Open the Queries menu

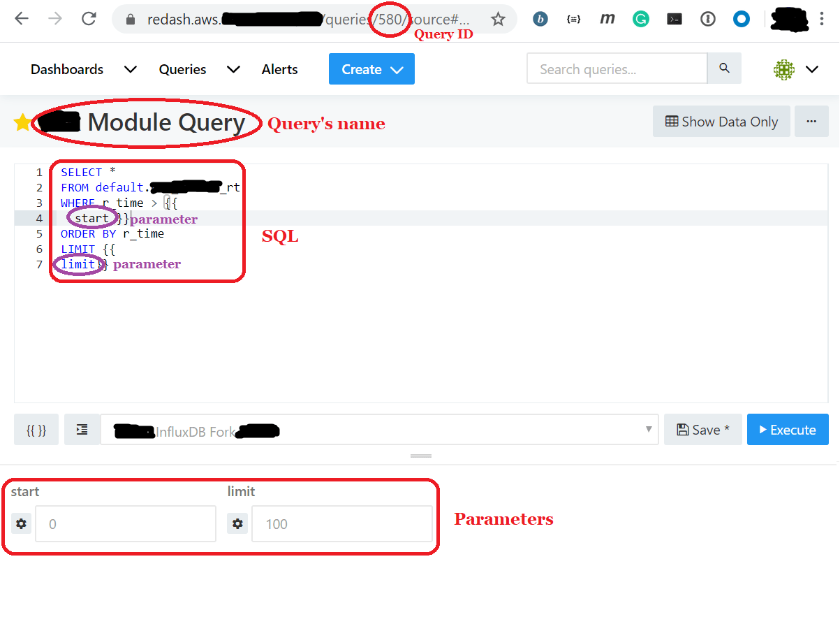[x=182, y=69]
